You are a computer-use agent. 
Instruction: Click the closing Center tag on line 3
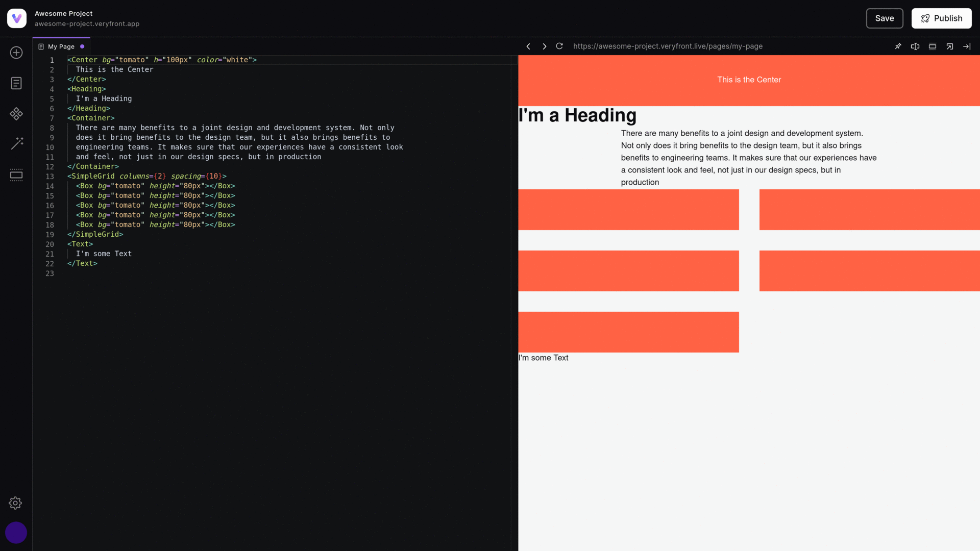86,79
